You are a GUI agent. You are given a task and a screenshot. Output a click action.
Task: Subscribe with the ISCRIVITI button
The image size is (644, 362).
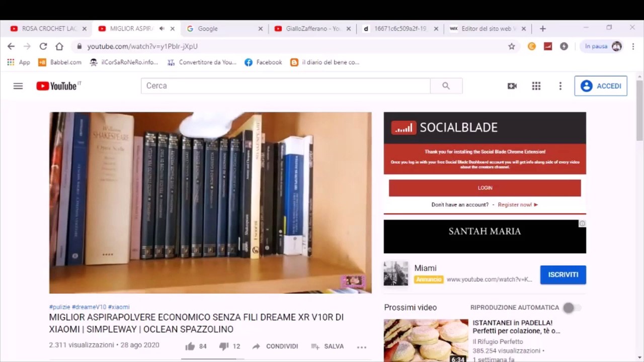[x=563, y=275]
